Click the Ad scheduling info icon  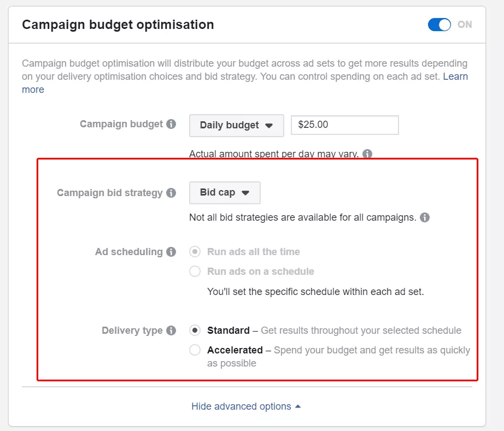171,252
